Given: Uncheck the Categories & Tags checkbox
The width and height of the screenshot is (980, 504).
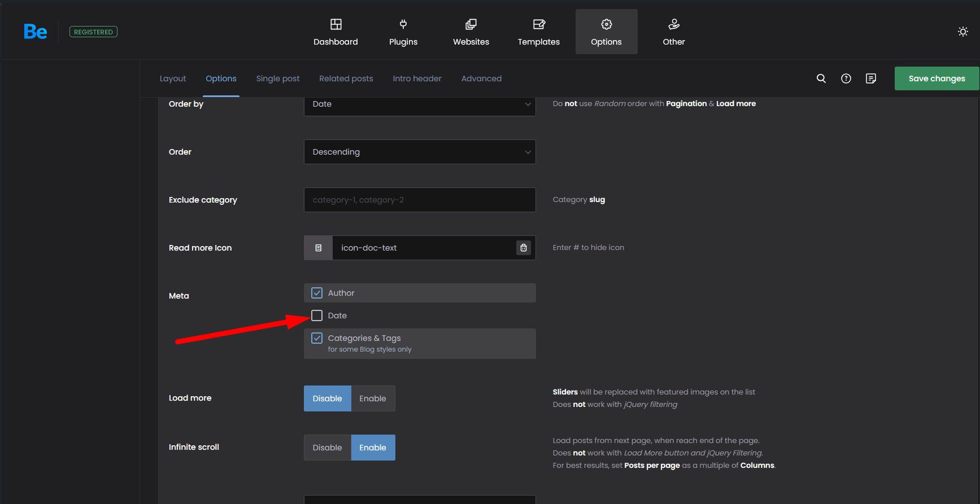Looking at the screenshot, I should click(x=317, y=338).
